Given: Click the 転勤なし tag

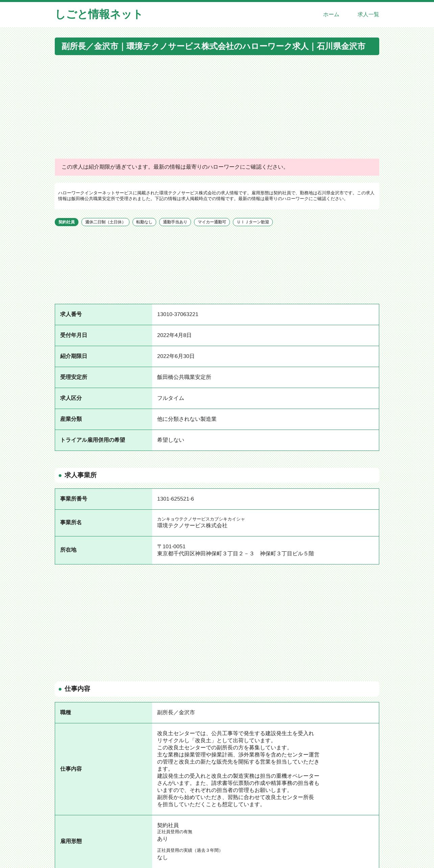Looking at the screenshot, I should coord(144,222).
